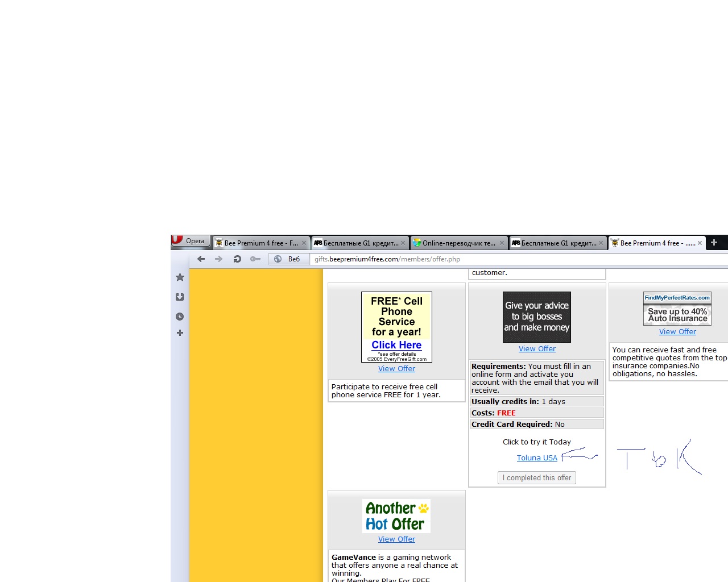The image size is (728, 582).
Task: Close the first Бесплатные G1 кредит tab
Action: tap(403, 243)
